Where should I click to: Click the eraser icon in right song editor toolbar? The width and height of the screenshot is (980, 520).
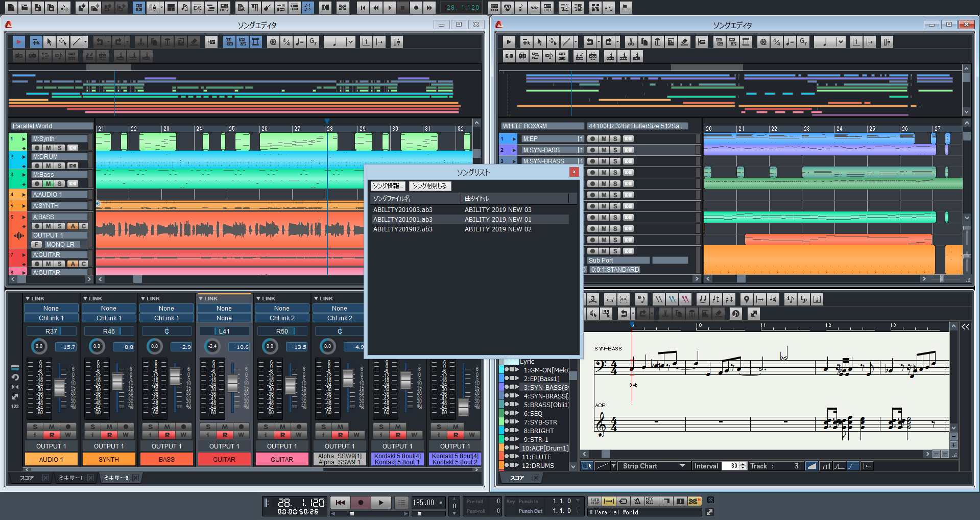coord(684,42)
